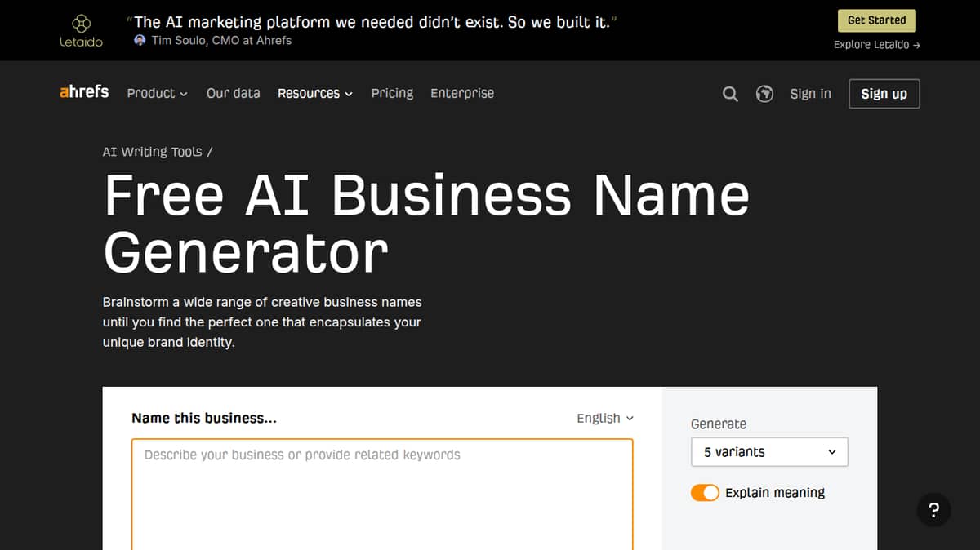Open the 5 variants dropdown
This screenshot has height=550, width=980.
click(x=769, y=452)
